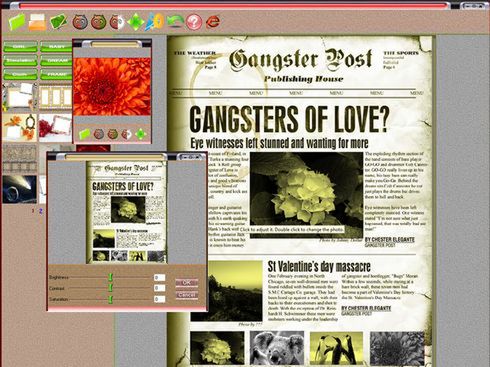Viewport: 490px width, 367px height.
Task: Choose the spotlight projector template thumbnail
Action: 19,189
